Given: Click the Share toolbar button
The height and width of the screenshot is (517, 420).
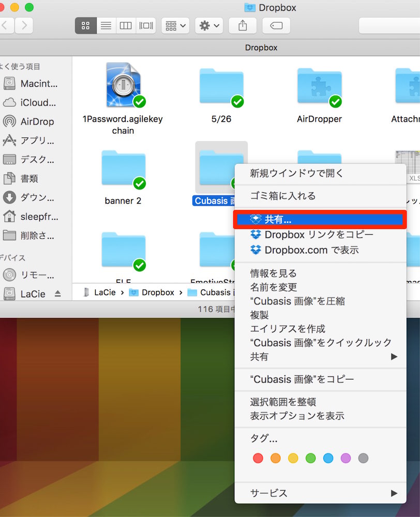Looking at the screenshot, I should coord(243,25).
